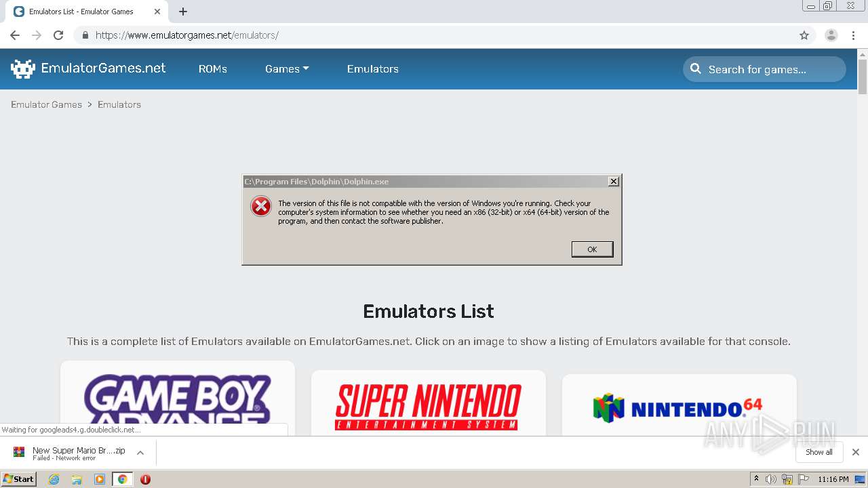Click the failed zip download file icon
868x488 pixels.
coord(19,452)
